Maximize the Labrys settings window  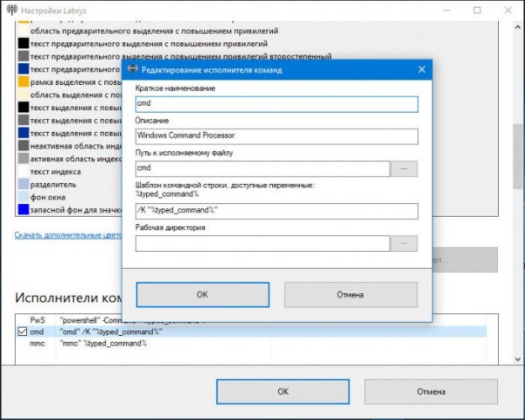pos(477,10)
